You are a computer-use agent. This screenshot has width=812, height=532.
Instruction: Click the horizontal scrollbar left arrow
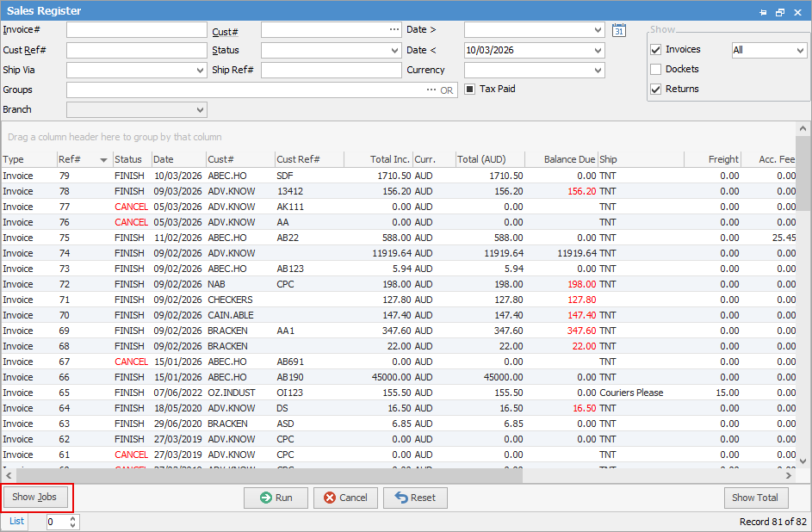coord(9,475)
